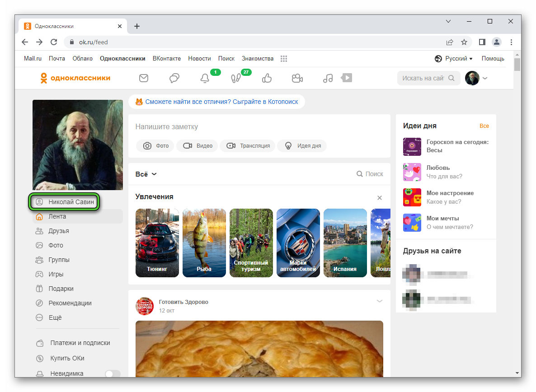This screenshot has width=536, height=392.
Task: Open the Music note icon
Action: click(328, 78)
